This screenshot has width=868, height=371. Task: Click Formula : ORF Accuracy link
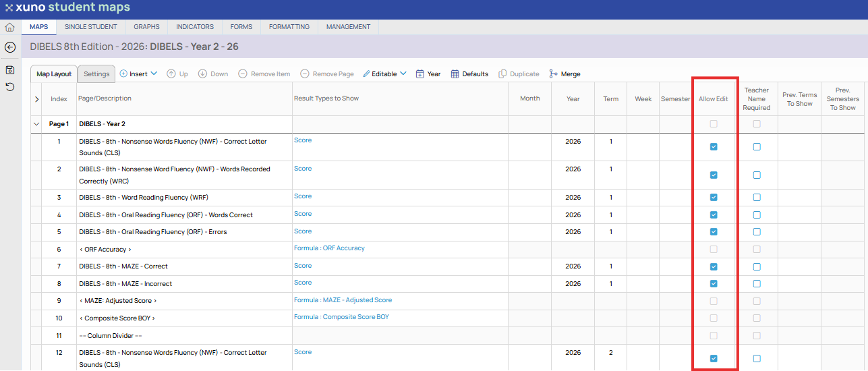click(x=329, y=248)
